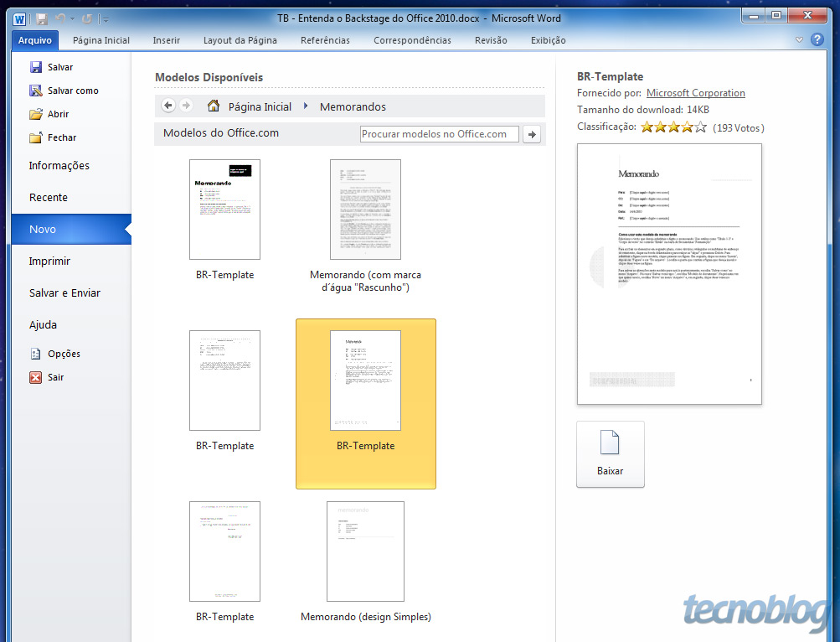Collapse the ribbon with the chevron arrow
The height and width of the screenshot is (642, 840).
click(800, 39)
